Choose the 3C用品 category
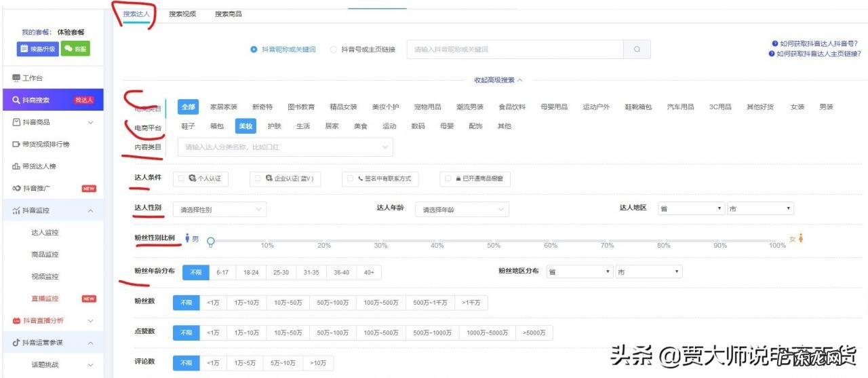 720,107
